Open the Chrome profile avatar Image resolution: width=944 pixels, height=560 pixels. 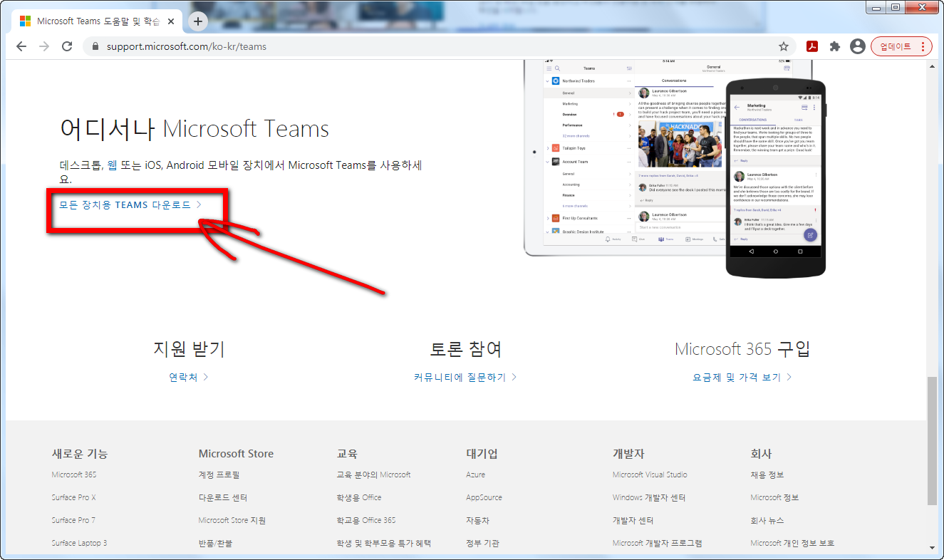tap(858, 46)
